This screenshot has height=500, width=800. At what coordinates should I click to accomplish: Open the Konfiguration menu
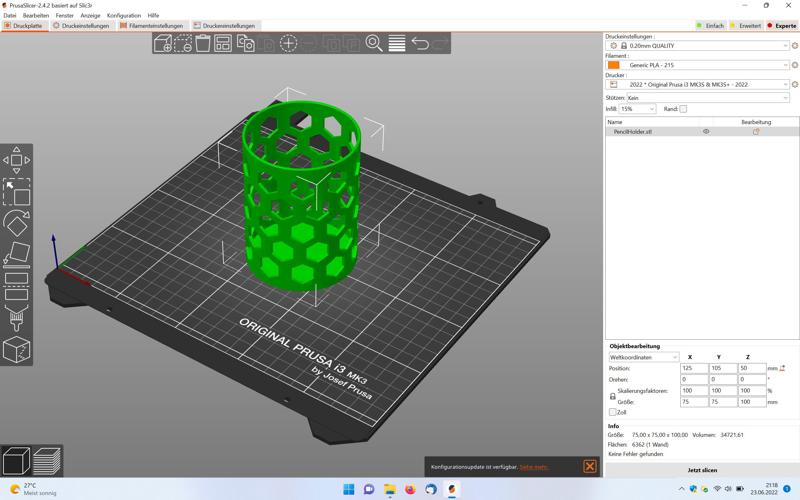coord(124,15)
